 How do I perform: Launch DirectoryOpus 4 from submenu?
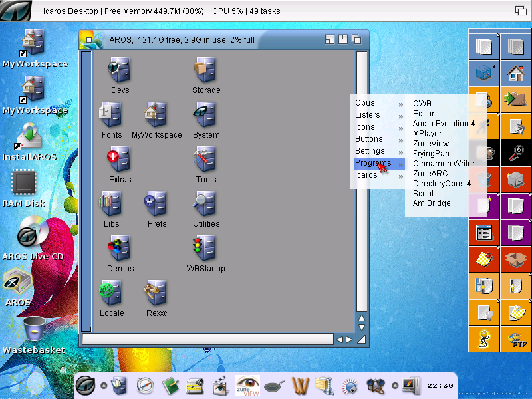[x=442, y=184]
